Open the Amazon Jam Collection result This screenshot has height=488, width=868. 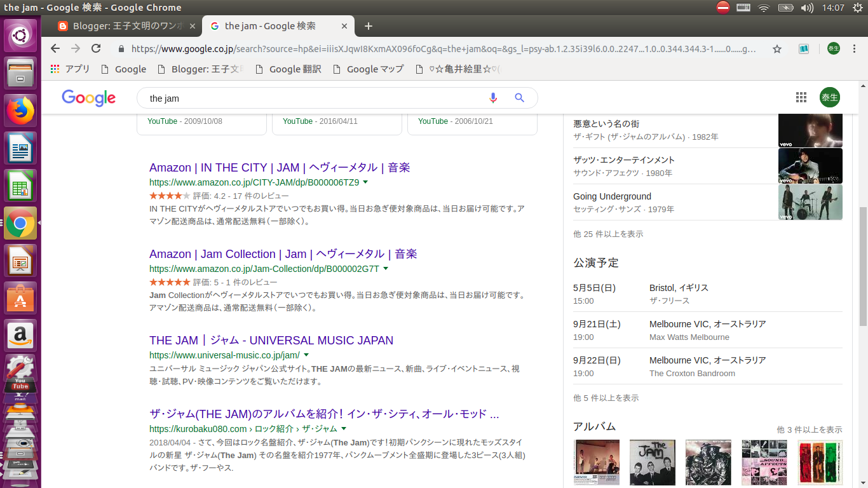tap(283, 254)
